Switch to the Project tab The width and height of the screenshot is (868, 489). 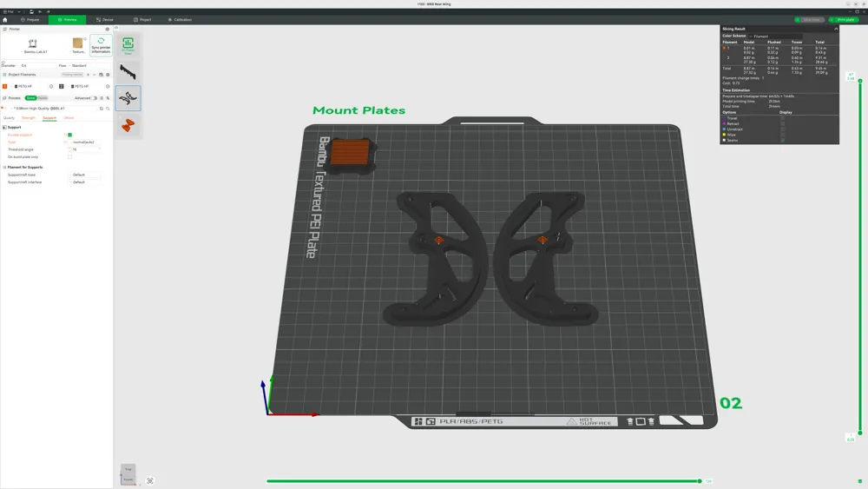coord(142,19)
